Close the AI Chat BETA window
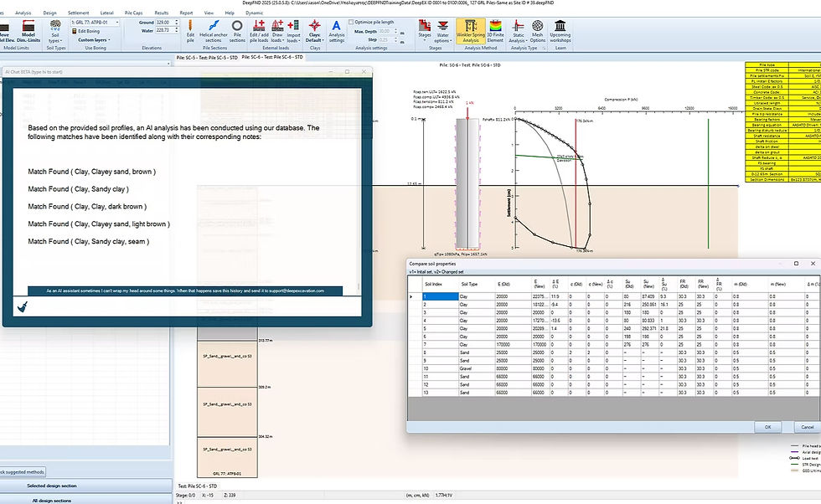This screenshot has height=504, width=821. click(364, 72)
